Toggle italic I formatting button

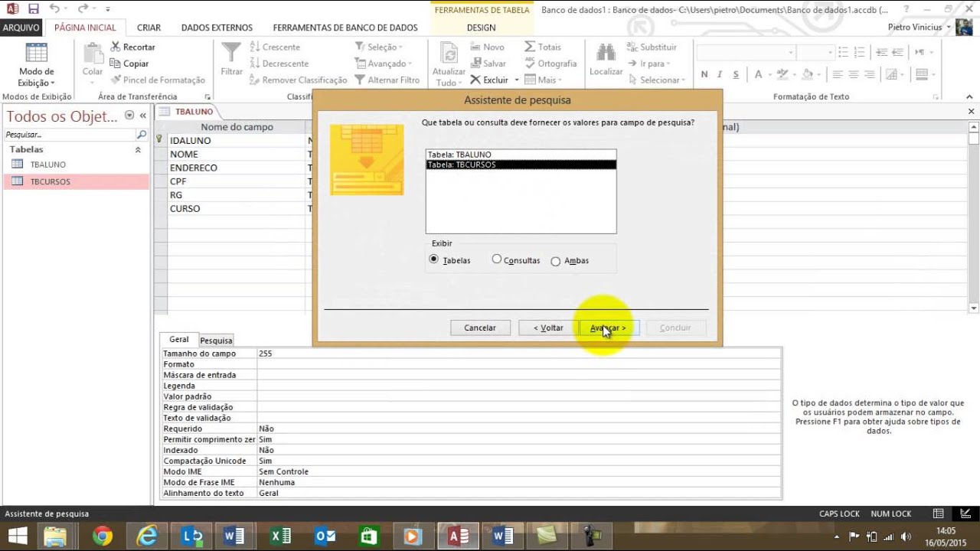click(720, 75)
